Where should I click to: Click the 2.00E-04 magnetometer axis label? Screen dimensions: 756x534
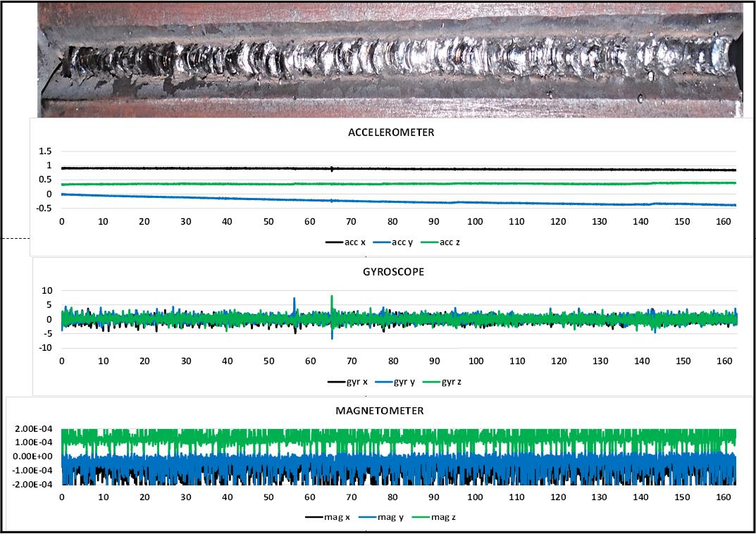click(33, 429)
